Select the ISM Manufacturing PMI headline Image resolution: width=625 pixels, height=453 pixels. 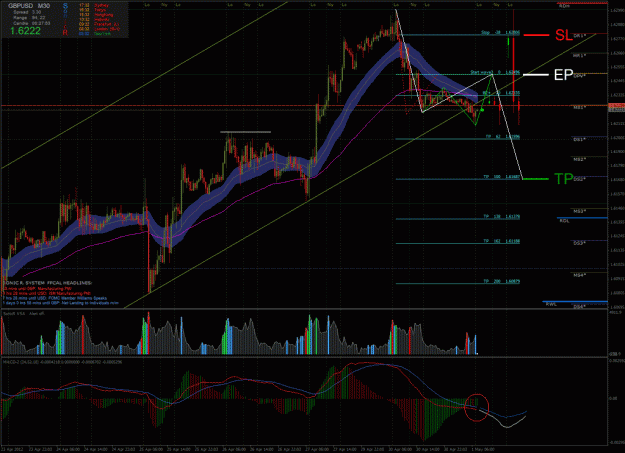(47, 293)
